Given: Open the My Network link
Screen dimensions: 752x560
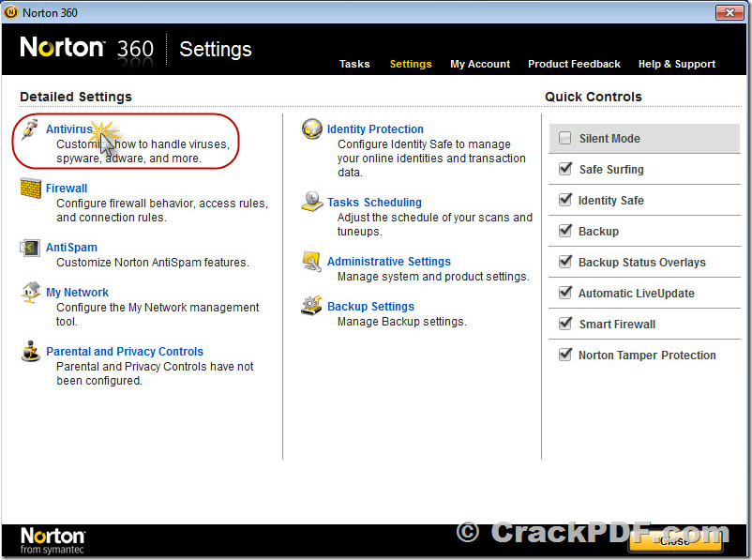Looking at the screenshot, I should [x=77, y=293].
